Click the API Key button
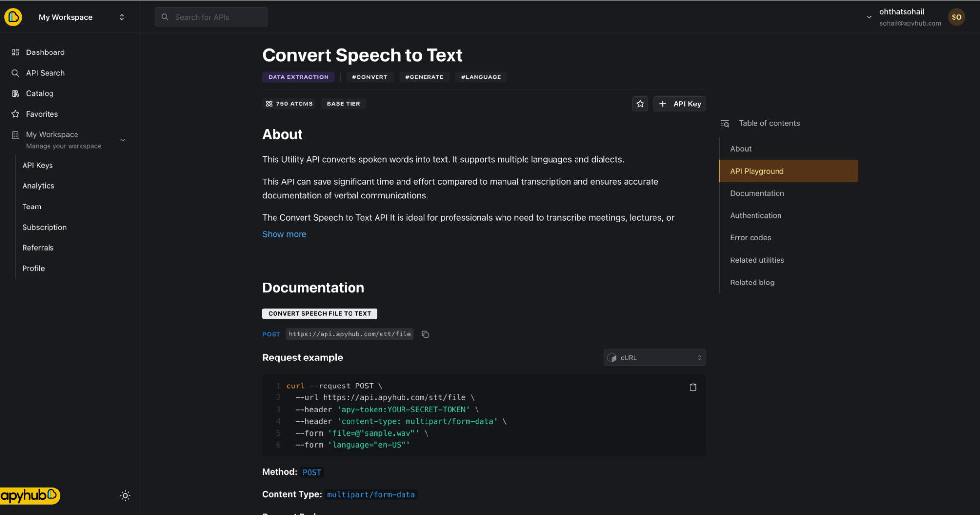 tap(679, 104)
